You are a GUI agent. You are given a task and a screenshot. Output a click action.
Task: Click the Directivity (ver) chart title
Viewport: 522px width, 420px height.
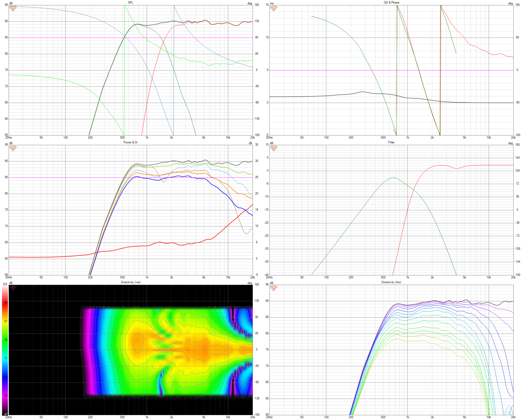click(131, 282)
